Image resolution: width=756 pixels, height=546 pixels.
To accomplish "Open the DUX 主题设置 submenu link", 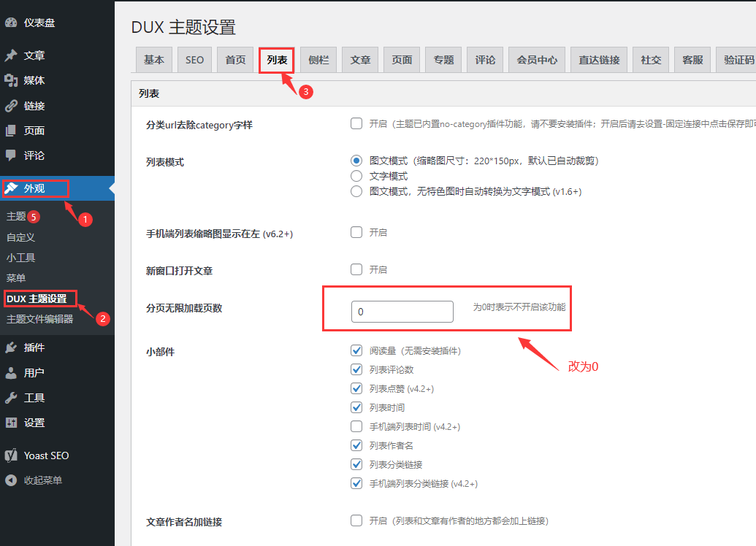I will click(37, 299).
